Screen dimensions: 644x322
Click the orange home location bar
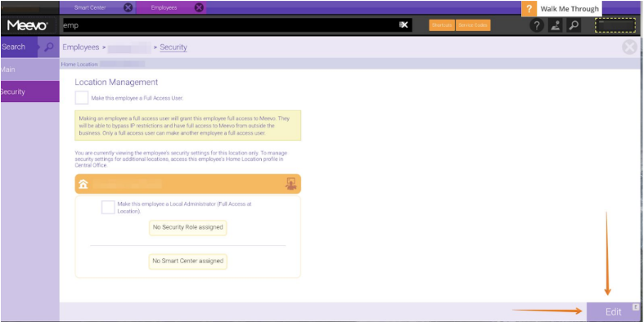187,184
